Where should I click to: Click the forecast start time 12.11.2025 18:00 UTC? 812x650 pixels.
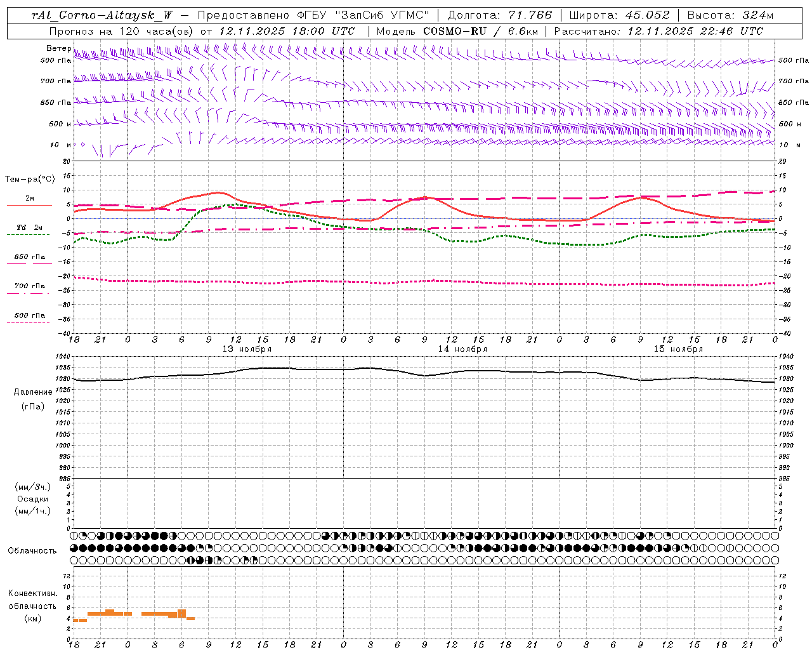coord(287,31)
